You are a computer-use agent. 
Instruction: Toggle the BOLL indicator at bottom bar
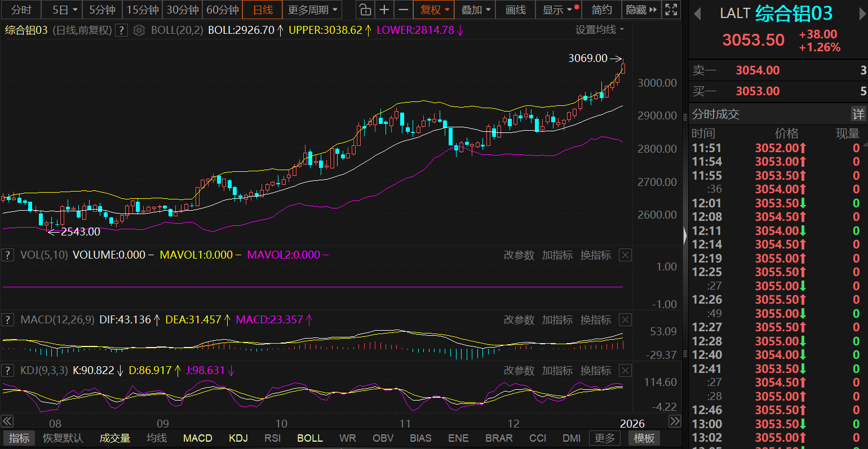point(309,438)
